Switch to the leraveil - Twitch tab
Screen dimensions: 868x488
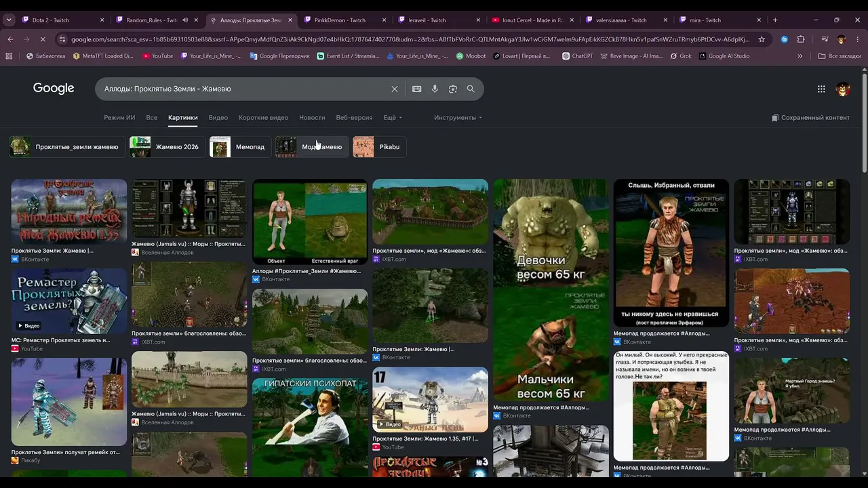(438, 20)
